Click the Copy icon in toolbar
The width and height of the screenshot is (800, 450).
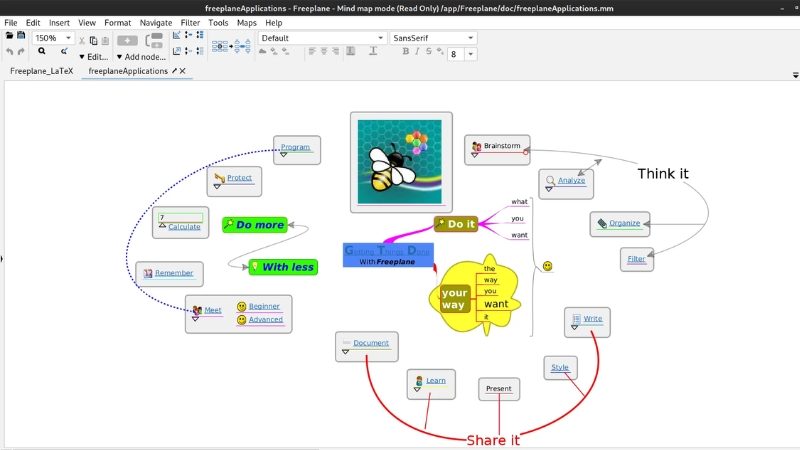[93, 41]
